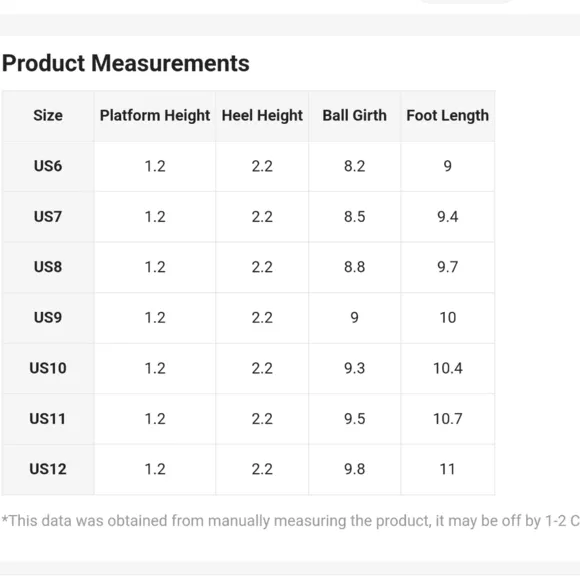Click the US11 size row label
Viewport: 580px width, 579px height.
(x=48, y=419)
